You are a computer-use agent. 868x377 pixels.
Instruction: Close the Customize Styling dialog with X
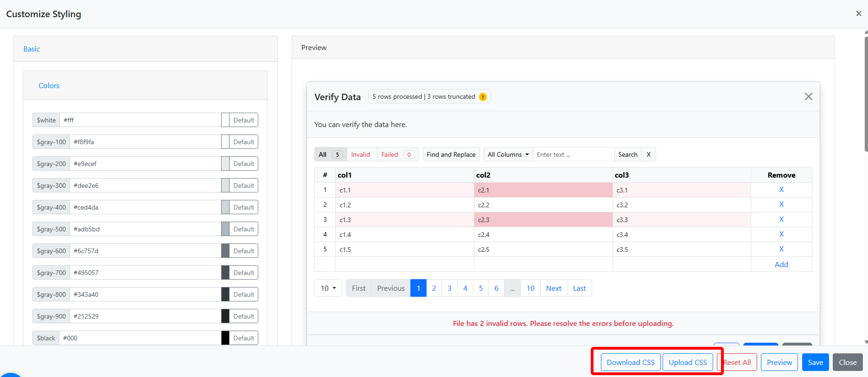(x=859, y=13)
